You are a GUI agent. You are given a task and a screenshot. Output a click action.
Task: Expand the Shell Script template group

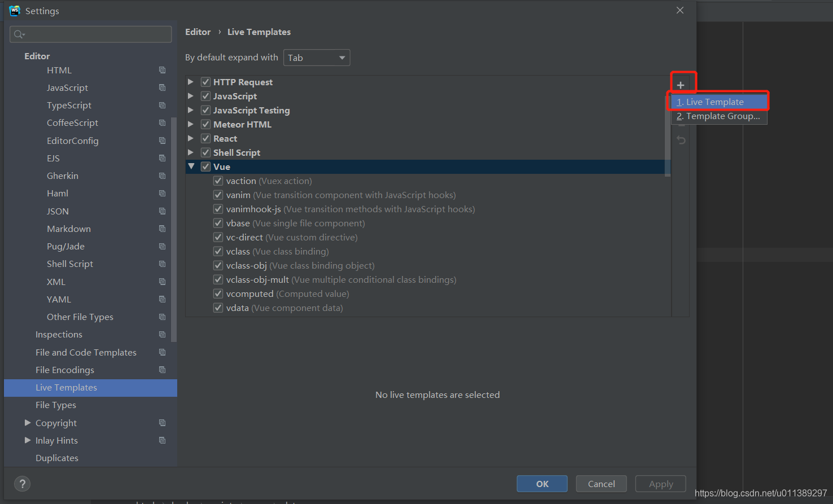tap(191, 152)
